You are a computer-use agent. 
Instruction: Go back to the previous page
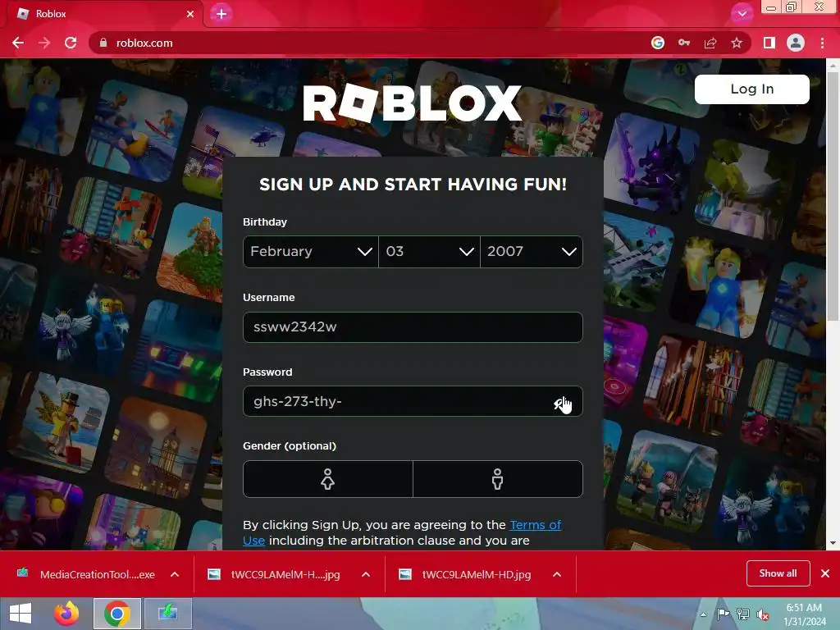pos(18,43)
